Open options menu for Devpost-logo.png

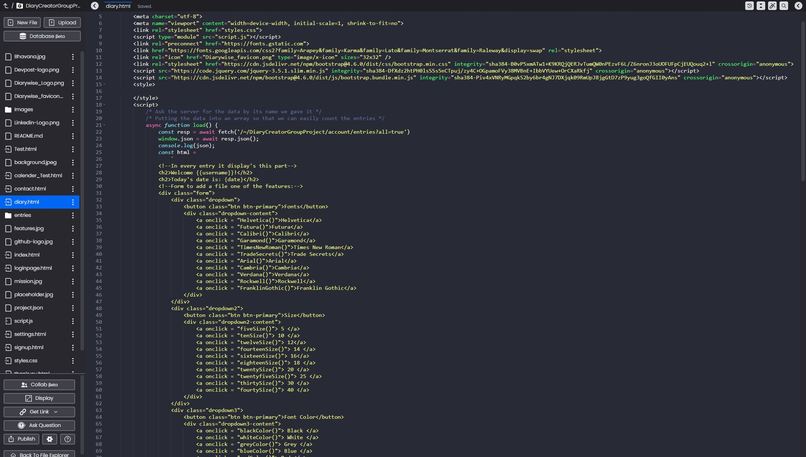73,70
